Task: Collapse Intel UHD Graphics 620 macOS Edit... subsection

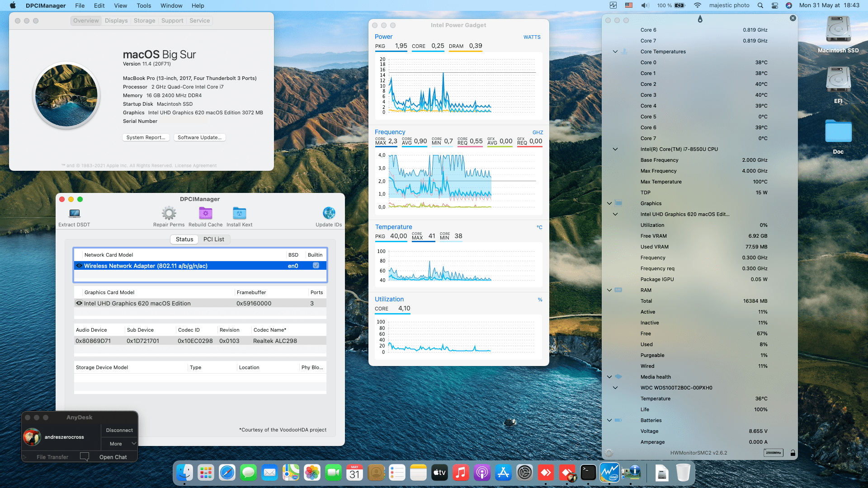Action: (x=615, y=214)
